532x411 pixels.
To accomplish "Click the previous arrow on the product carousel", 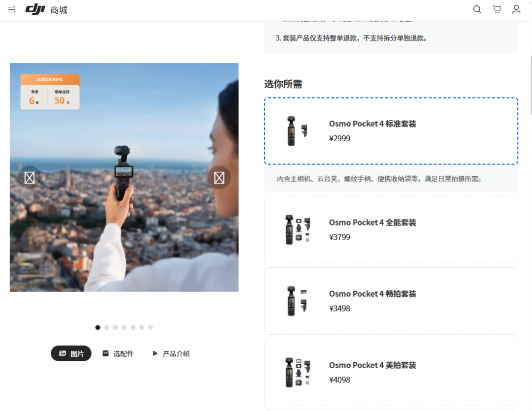I will 29,177.
